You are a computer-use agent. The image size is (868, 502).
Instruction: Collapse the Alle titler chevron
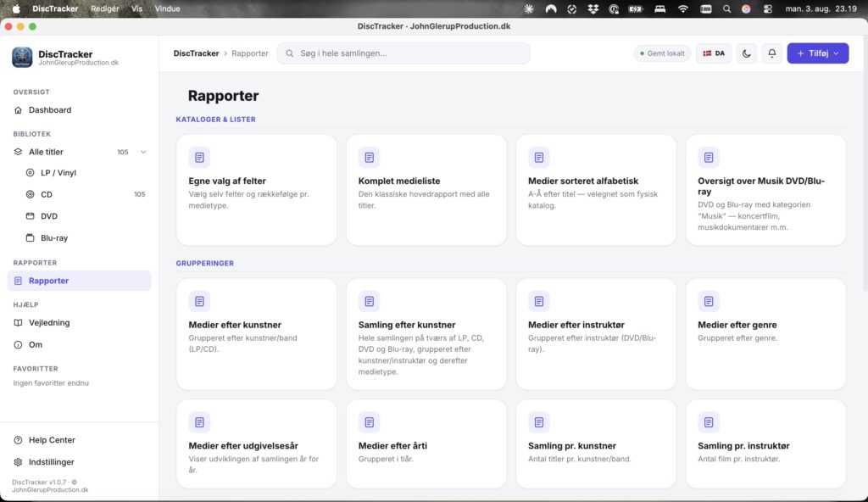[143, 152]
